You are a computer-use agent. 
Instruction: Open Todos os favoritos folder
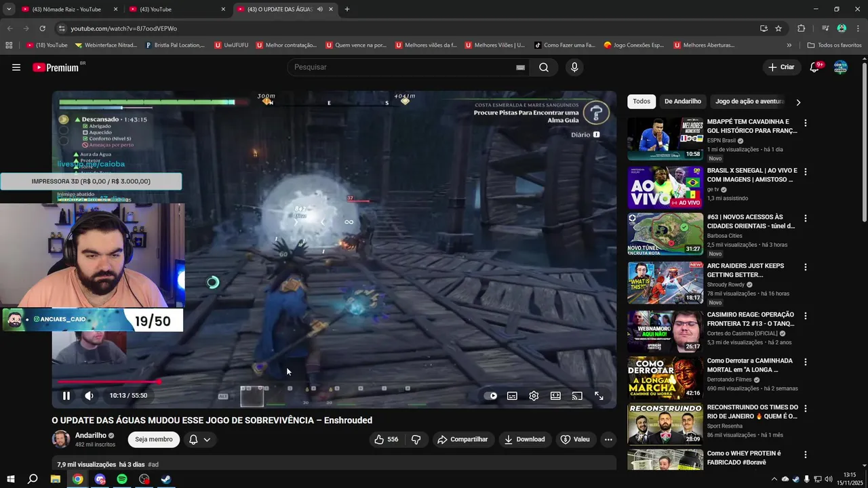tap(834, 45)
